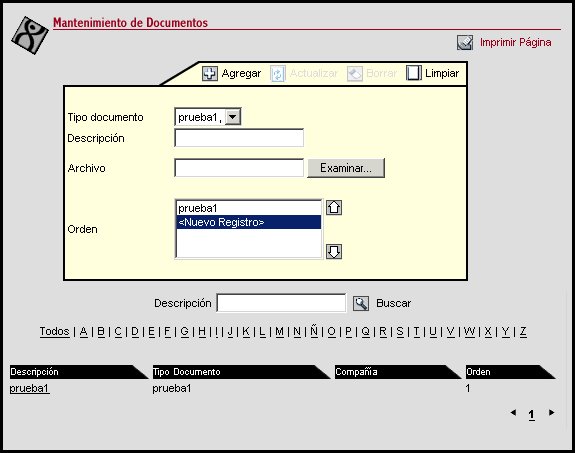This screenshot has width=575, height=453.
Task: Filter the list with the Todos link
Action: [x=55, y=332]
